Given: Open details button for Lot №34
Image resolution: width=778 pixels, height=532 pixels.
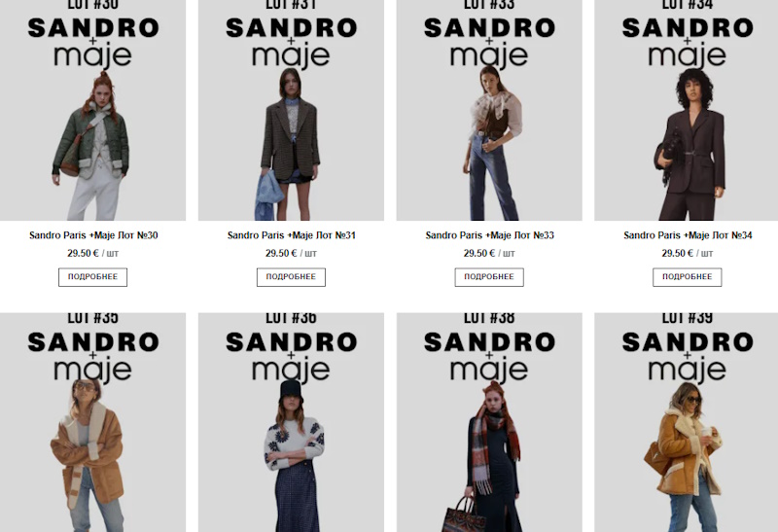Looking at the screenshot, I should [x=688, y=277].
